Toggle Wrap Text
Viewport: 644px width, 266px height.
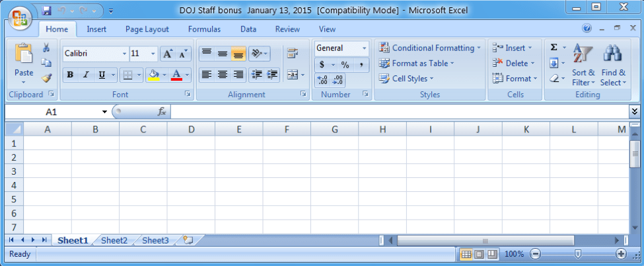coord(293,53)
